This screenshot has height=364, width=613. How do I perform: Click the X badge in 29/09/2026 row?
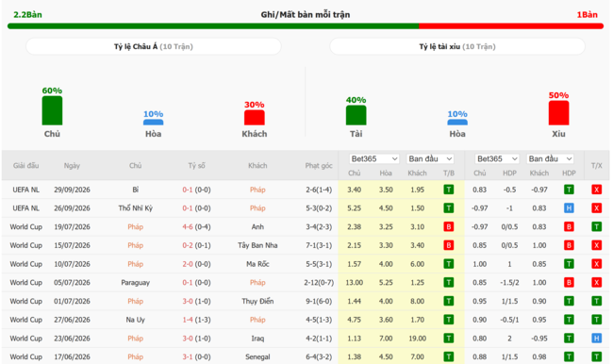(x=596, y=190)
